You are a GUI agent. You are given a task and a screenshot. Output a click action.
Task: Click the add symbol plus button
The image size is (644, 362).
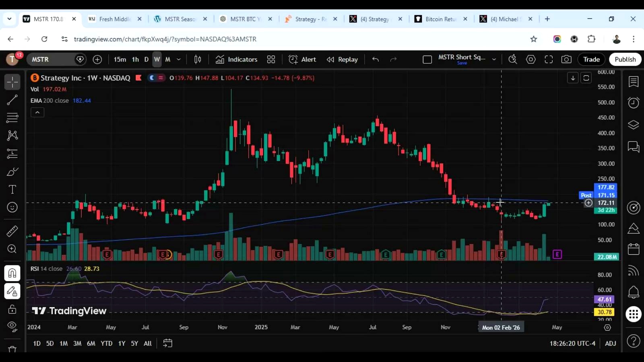97,60
